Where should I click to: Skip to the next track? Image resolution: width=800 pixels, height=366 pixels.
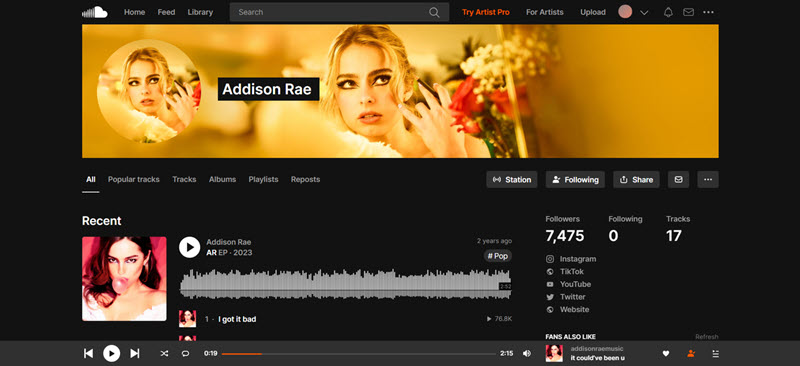[x=135, y=353]
